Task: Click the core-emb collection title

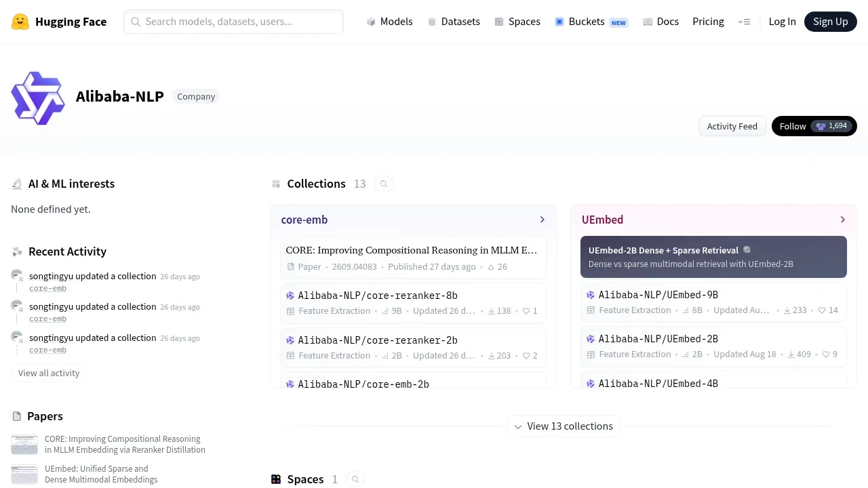Action: (x=304, y=220)
